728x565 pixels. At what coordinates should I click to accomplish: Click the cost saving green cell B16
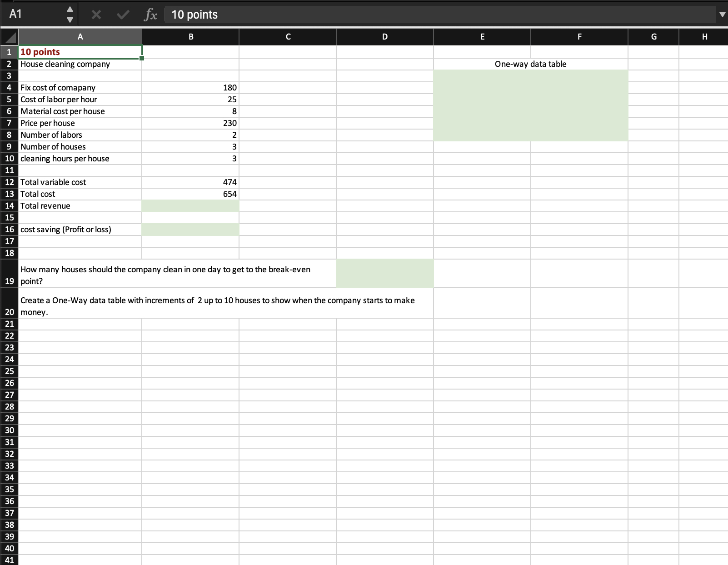click(190, 230)
